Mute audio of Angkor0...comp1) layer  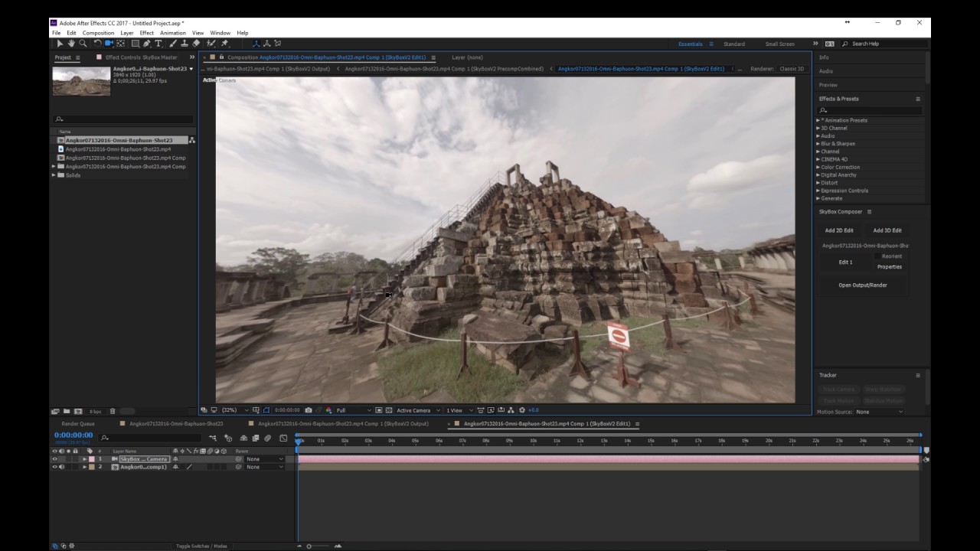point(61,467)
